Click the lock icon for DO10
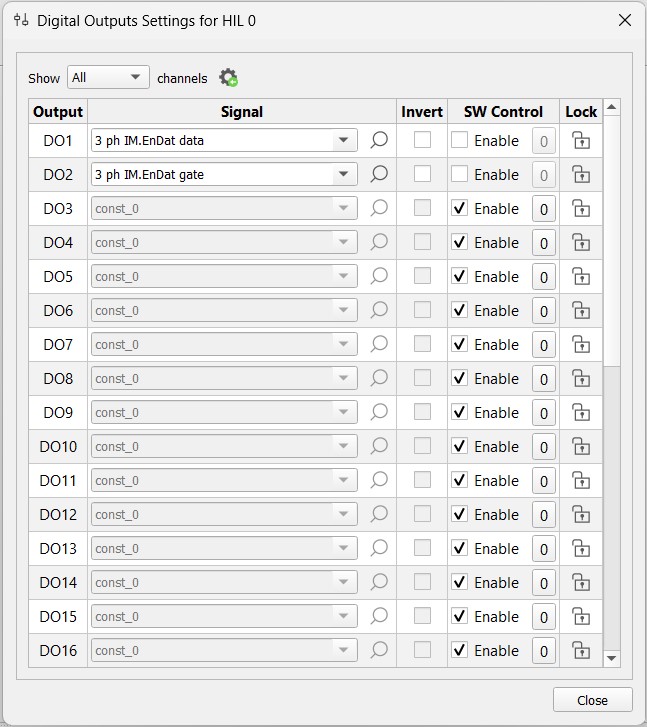Image resolution: width=647 pixels, height=727 pixels. coord(580,447)
